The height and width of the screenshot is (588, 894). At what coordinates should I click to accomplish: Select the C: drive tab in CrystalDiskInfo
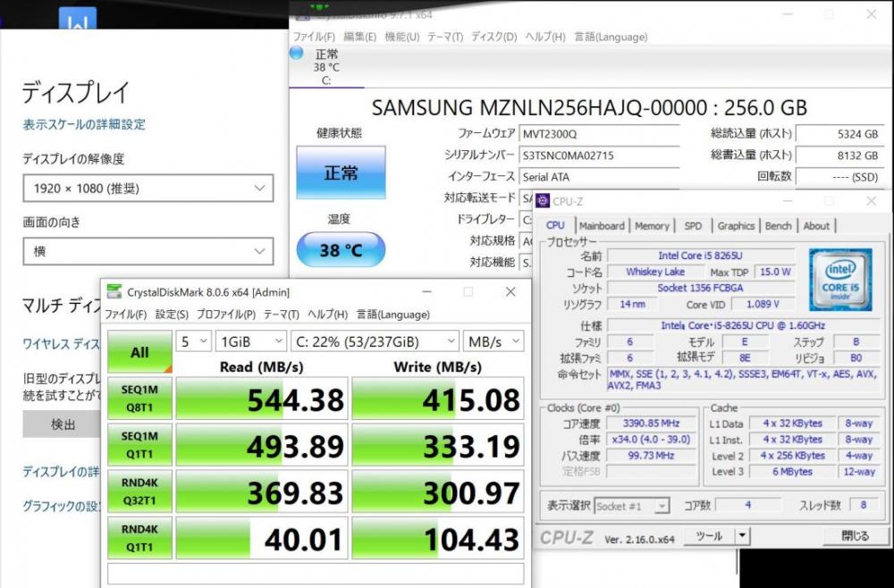(326, 67)
